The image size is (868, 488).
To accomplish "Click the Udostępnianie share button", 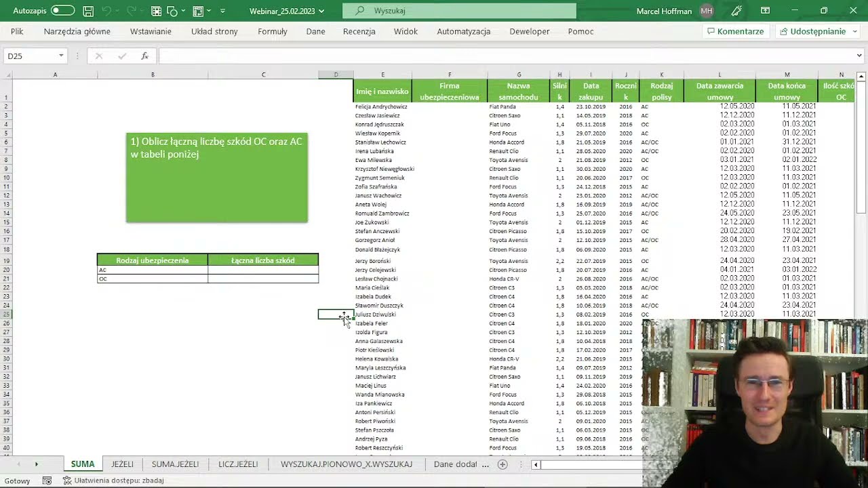I will (x=812, y=31).
